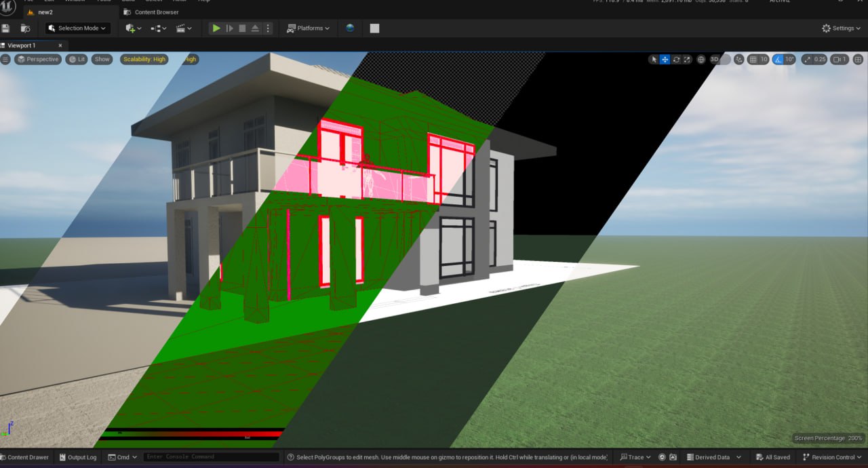Open the add content (cube plus) dropdown
This screenshot has width=868, height=468.
[134, 28]
